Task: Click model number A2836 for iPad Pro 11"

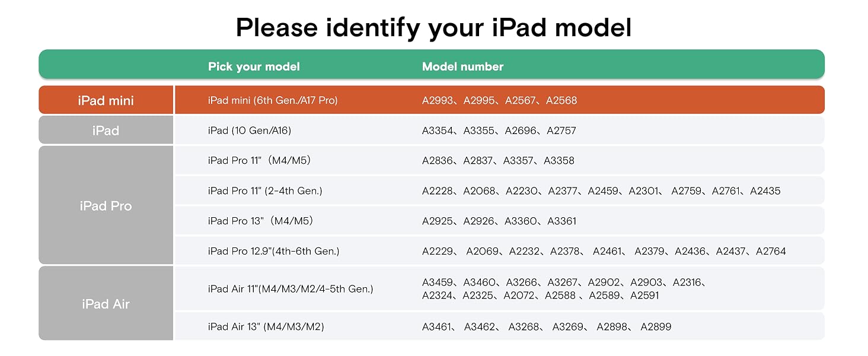Action: [436, 161]
